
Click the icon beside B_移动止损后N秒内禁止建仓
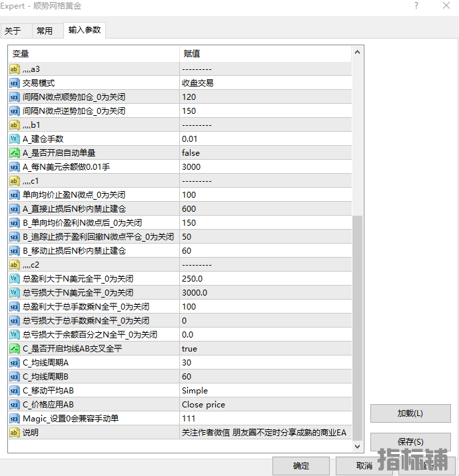tap(14, 251)
